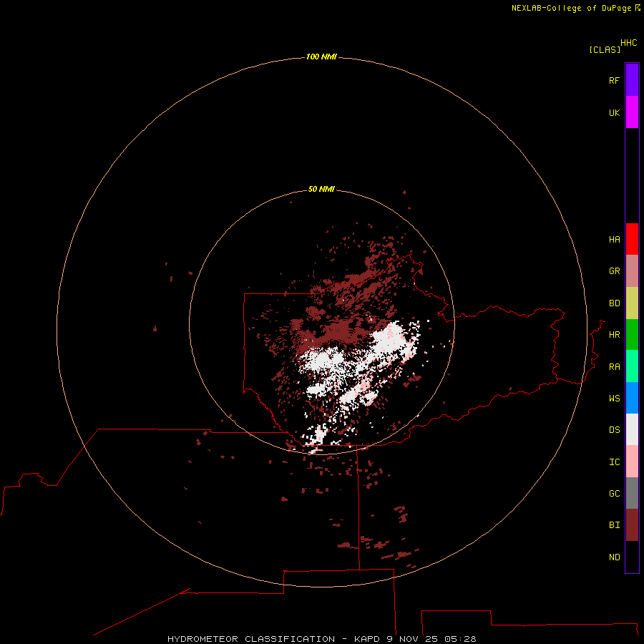Click the RA legend label
The width and height of the screenshot is (644, 644).
[x=615, y=367]
